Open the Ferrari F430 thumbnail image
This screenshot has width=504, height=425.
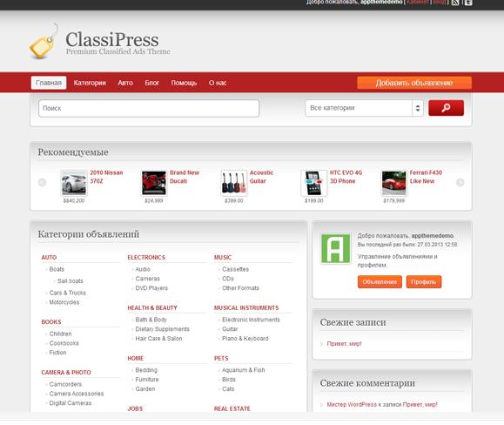click(393, 183)
